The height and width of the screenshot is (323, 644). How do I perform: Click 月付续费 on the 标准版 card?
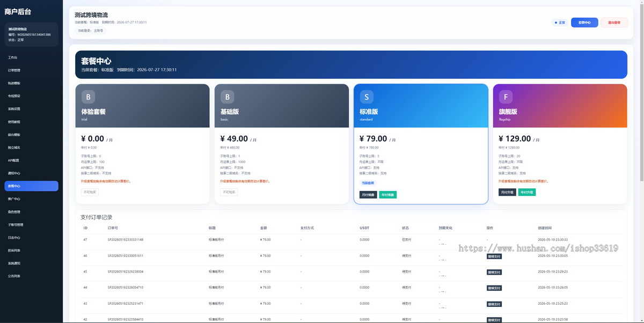coord(368,195)
